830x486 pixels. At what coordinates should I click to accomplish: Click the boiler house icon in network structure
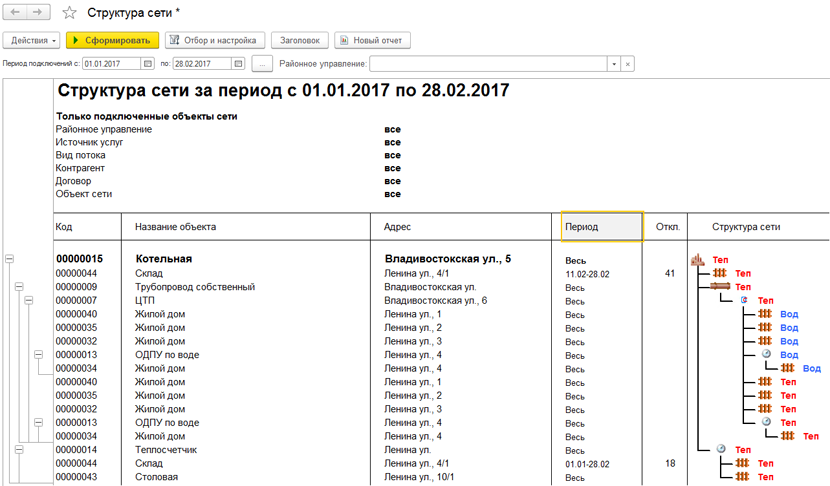point(699,260)
